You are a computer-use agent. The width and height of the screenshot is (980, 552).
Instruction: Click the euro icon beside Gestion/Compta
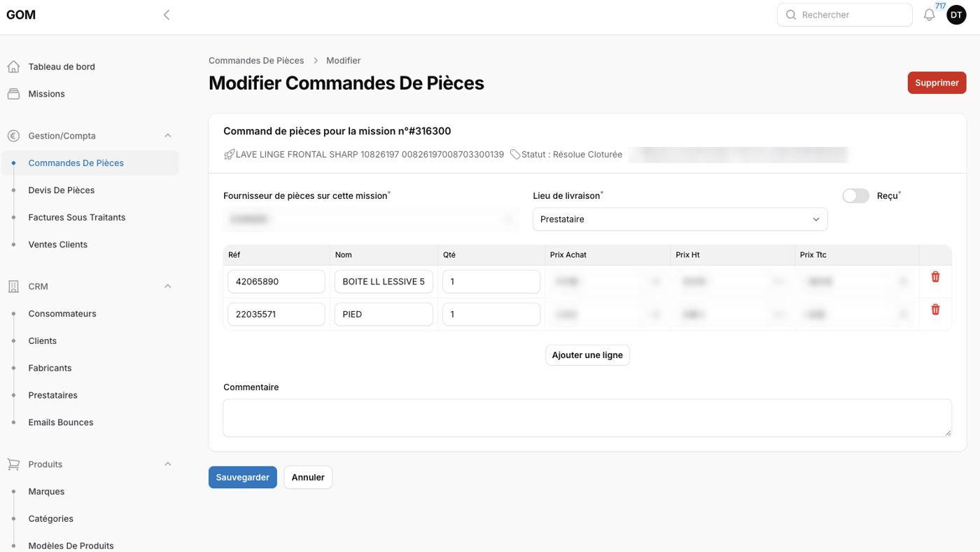(13, 136)
